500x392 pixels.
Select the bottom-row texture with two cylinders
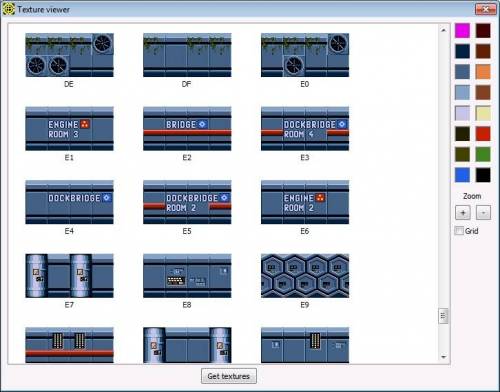point(187,345)
